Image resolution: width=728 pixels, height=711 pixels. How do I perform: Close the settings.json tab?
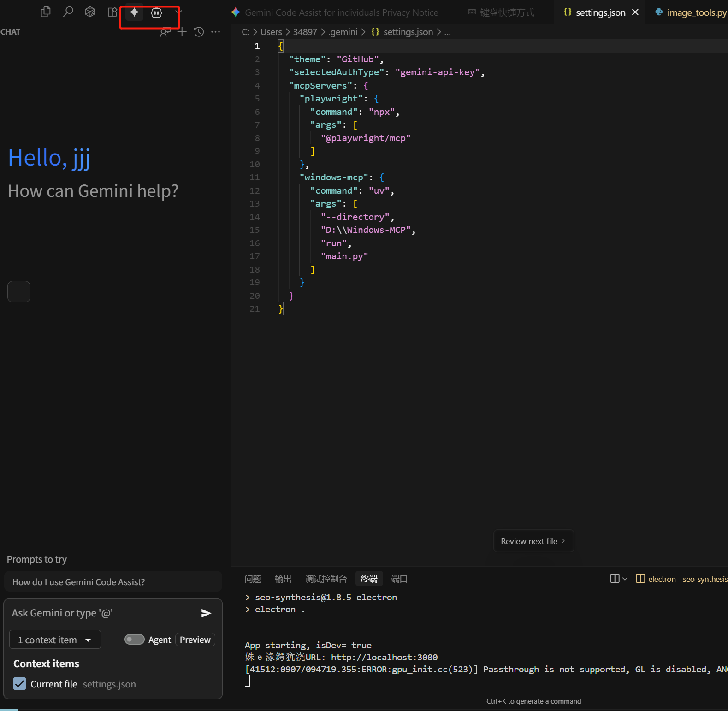coord(635,12)
